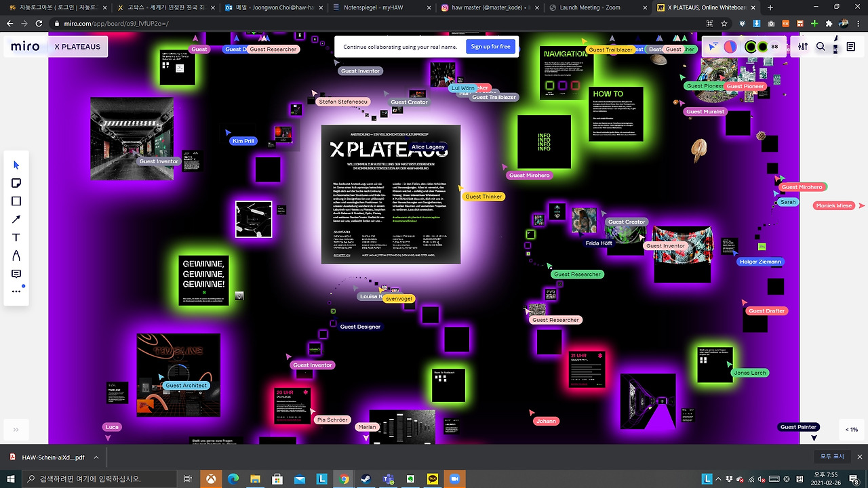The height and width of the screenshot is (488, 868).
Task: Click the Holger Ziemann cursor label
Action: [760, 262]
